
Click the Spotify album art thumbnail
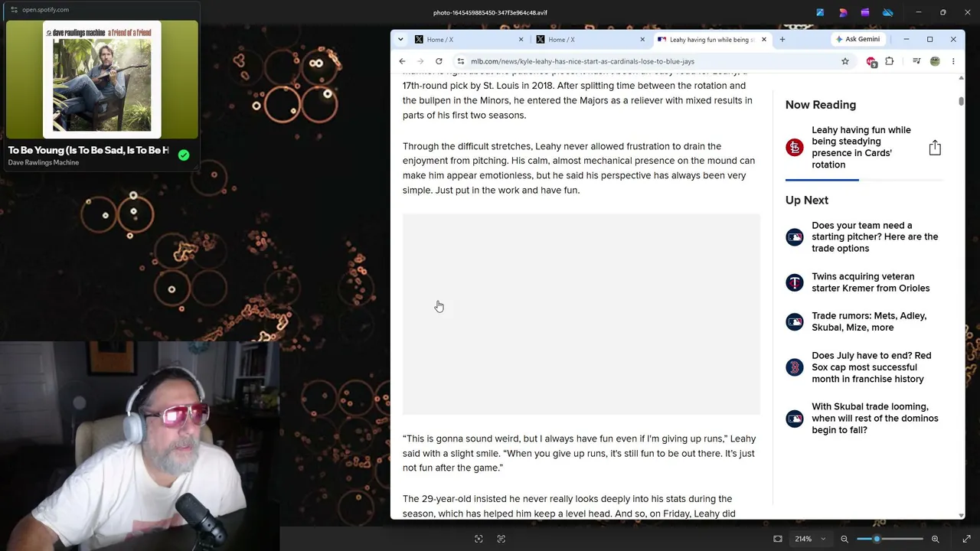(102, 80)
